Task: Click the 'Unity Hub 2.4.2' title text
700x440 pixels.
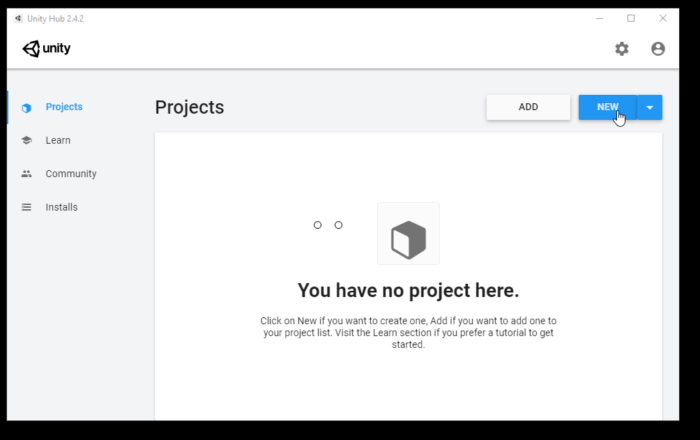Action: [55, 19]
